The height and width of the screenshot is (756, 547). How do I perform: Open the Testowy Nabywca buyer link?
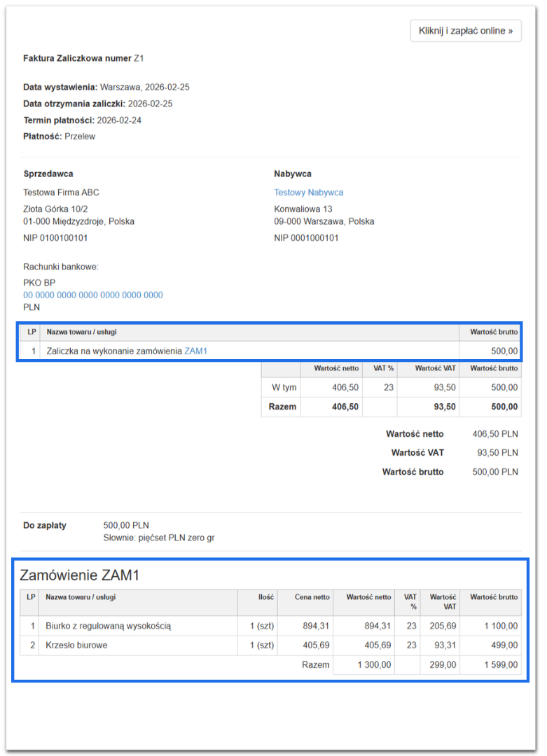tap(308, 192)
